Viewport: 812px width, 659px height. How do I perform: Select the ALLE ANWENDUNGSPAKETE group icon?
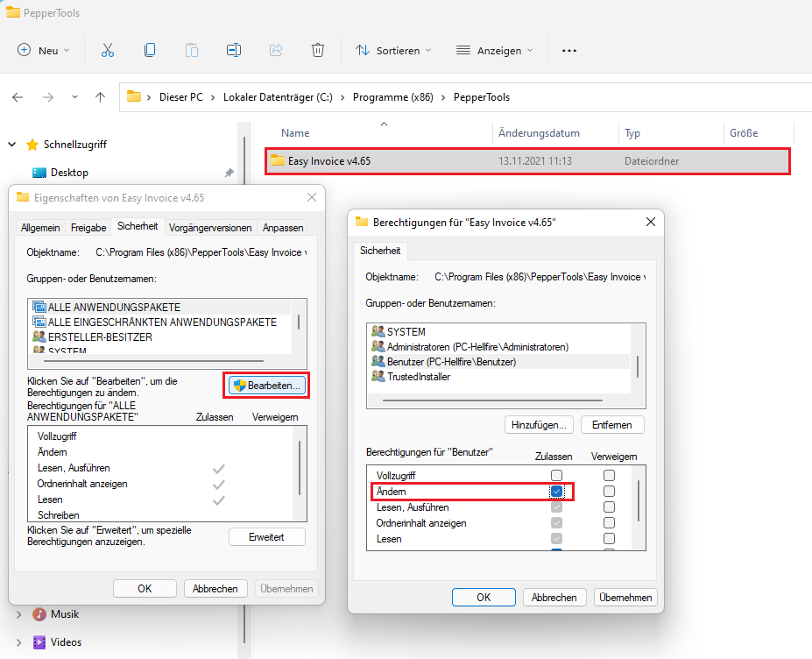pos(39,308)
